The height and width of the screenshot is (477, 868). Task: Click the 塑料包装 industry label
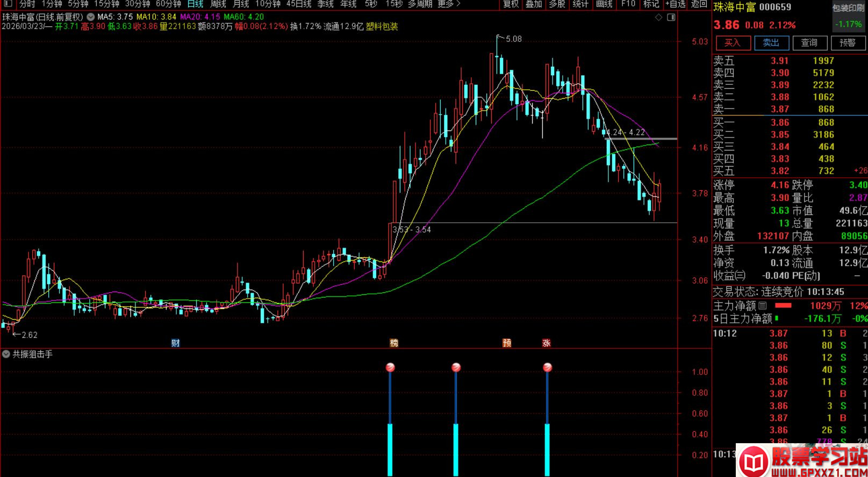[x=382, y=26]
